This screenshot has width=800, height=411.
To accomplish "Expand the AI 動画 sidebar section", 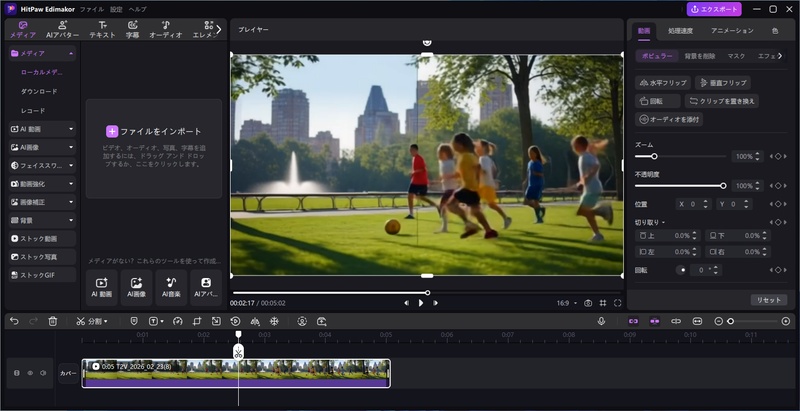I will click(71, 129).
